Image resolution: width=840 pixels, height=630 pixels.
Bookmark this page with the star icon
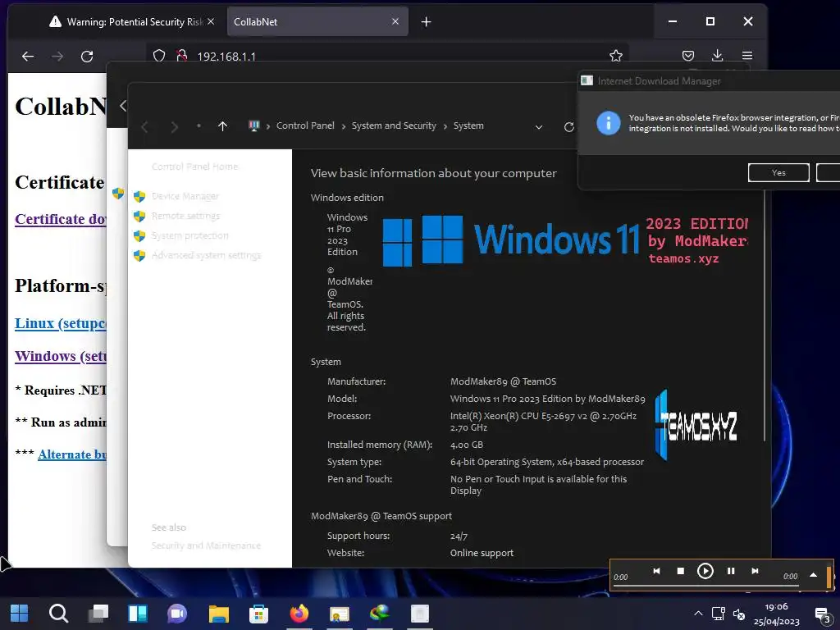click(x=616, y=56)
